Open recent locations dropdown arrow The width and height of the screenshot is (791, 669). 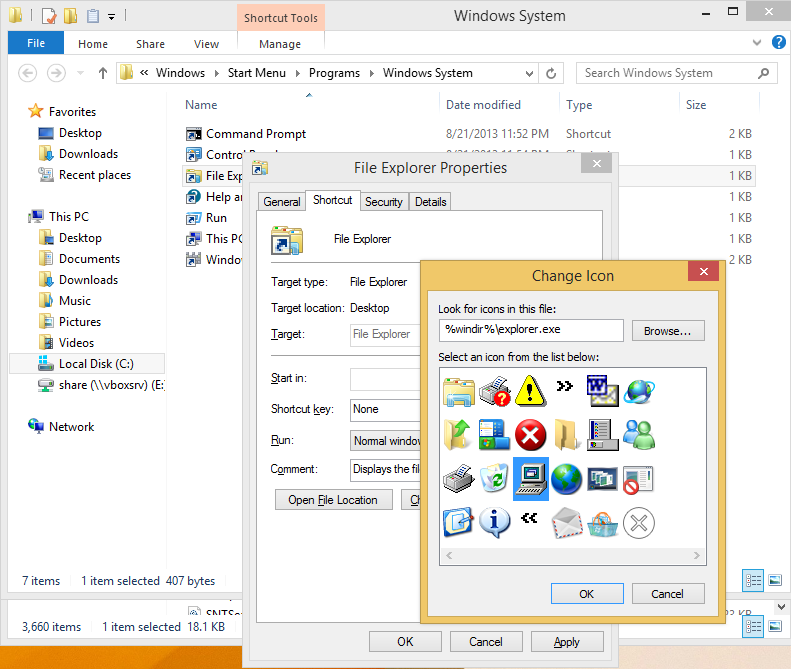point(80,73)
